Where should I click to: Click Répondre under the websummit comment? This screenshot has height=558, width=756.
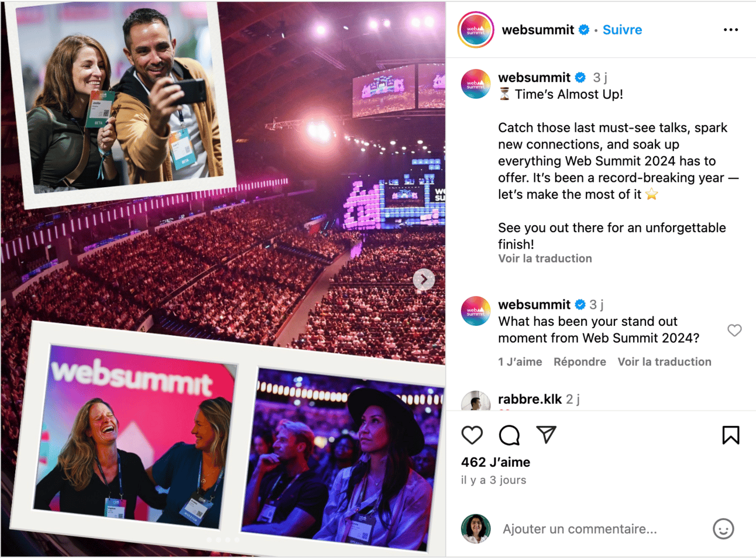point(579,362)
